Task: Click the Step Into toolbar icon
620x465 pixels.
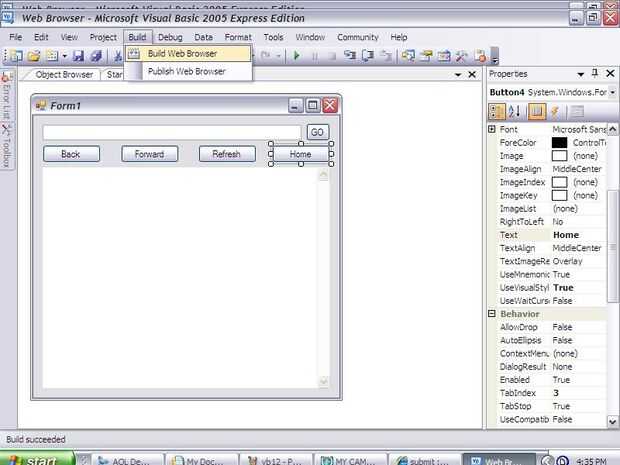Action: pyautogui.click(x=350, y=56)
